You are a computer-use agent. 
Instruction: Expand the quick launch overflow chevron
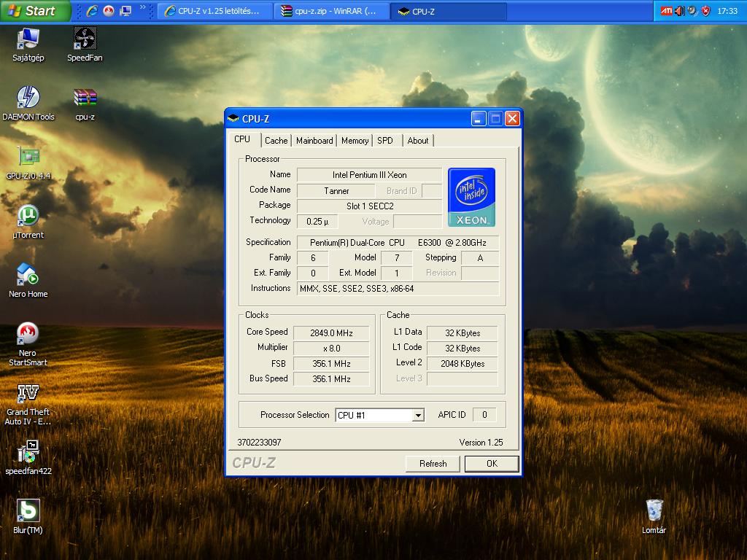(x=142, y=7)
